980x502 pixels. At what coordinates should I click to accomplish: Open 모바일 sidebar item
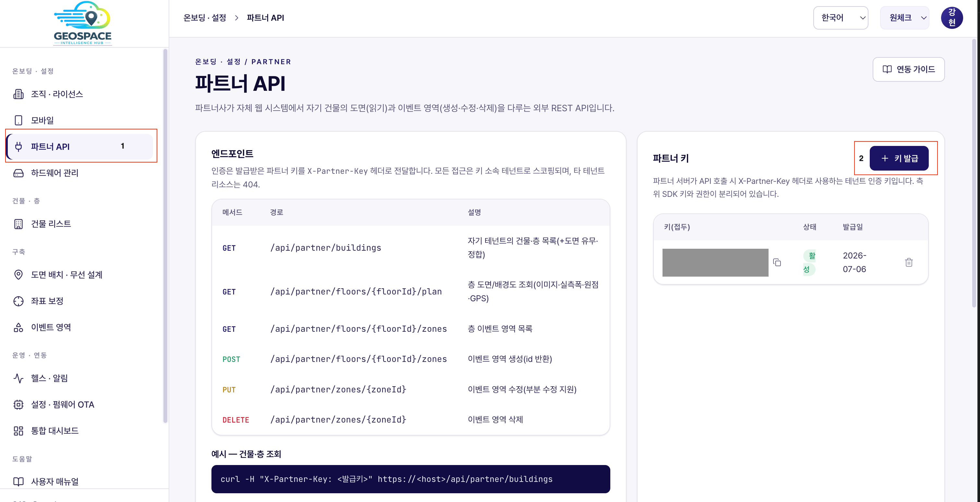80,120
